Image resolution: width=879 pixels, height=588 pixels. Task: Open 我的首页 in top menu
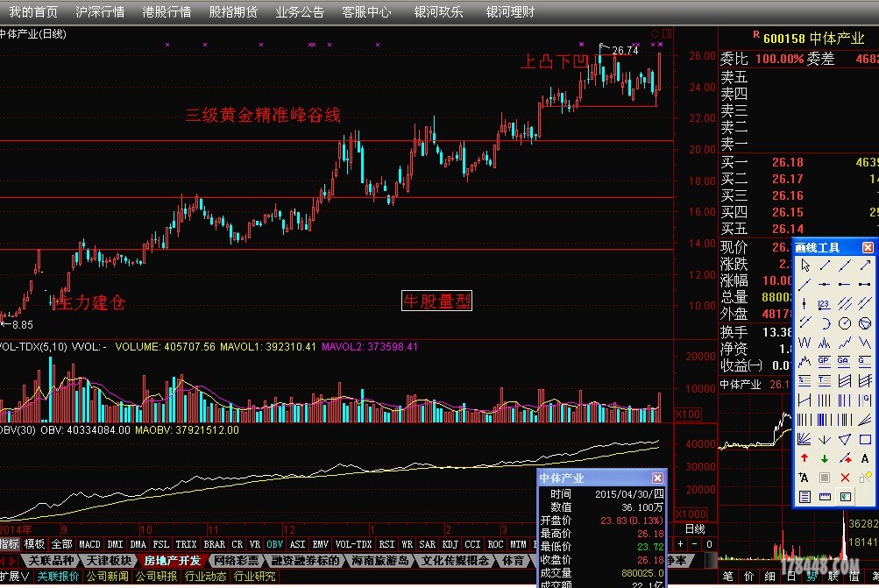(x=33, y=11)
